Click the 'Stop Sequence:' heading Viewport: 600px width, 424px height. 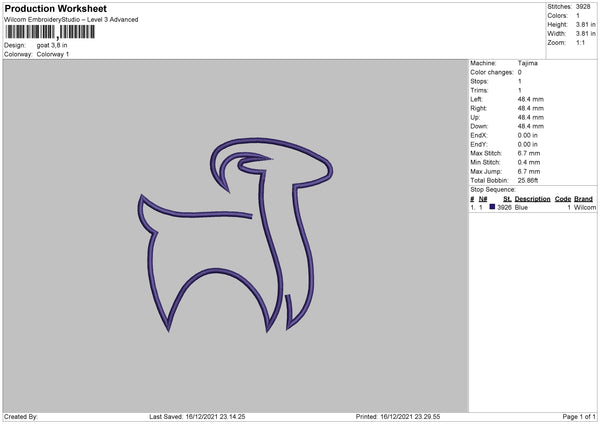[493, 190]
